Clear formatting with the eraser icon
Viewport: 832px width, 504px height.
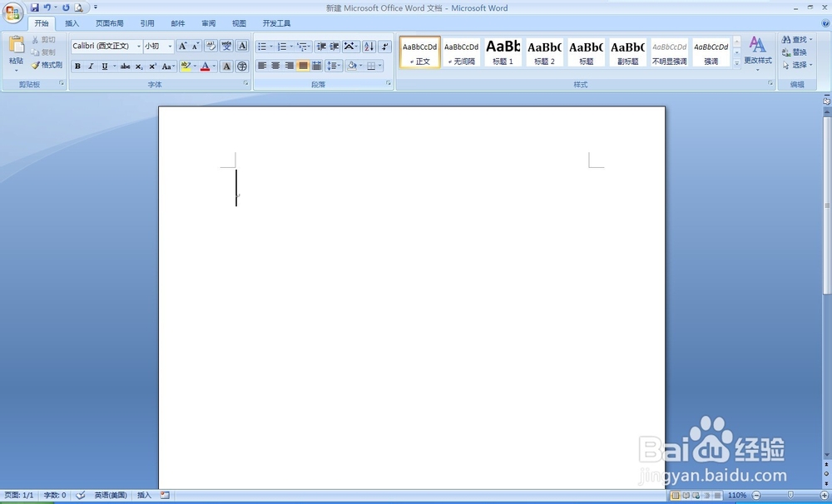coord(210,46)
